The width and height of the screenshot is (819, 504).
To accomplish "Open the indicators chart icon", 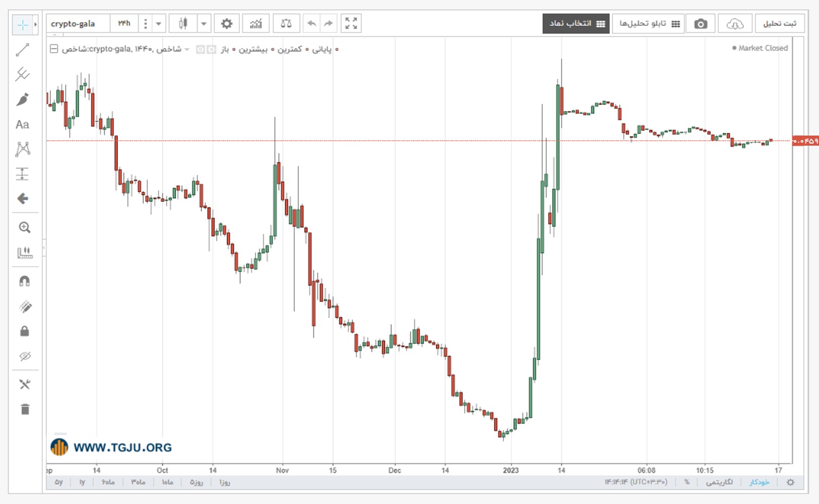I will pyautogui.click(x=256, y=24).
